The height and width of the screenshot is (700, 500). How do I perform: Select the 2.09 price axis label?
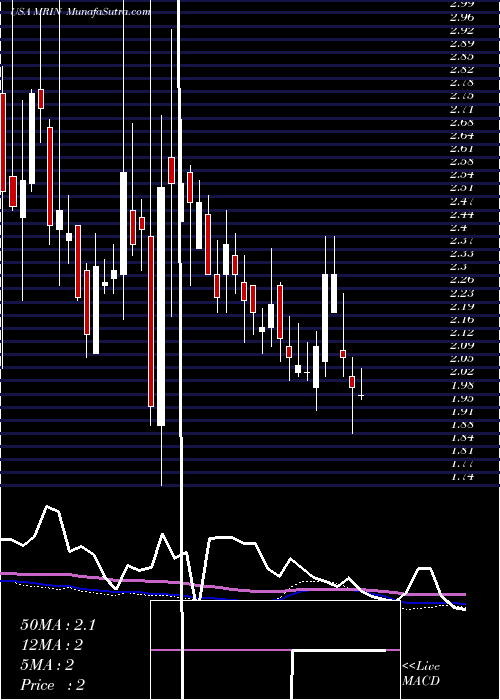click(x=462, y=346)
